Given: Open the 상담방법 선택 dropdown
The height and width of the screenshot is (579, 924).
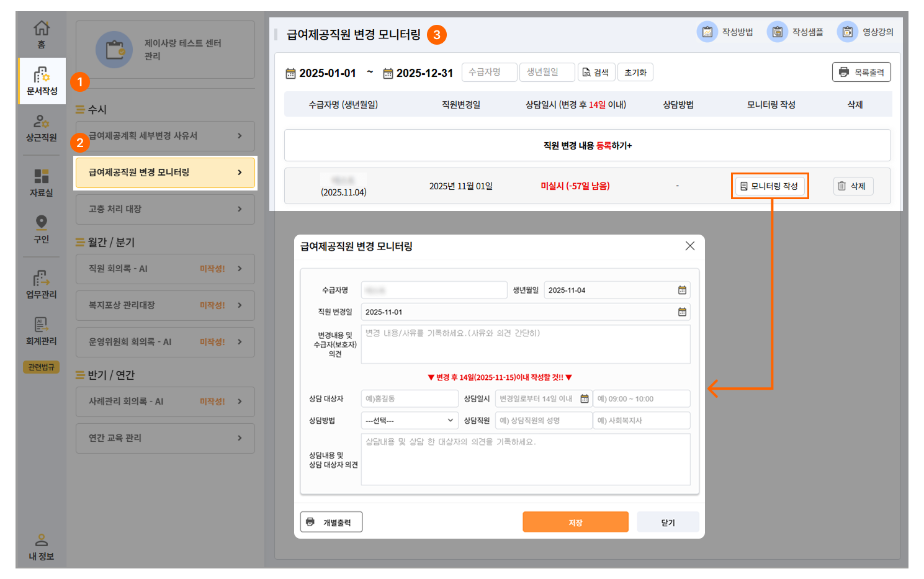Looking at the screenshot, I should pyautogui.click(x=410, y=420).
